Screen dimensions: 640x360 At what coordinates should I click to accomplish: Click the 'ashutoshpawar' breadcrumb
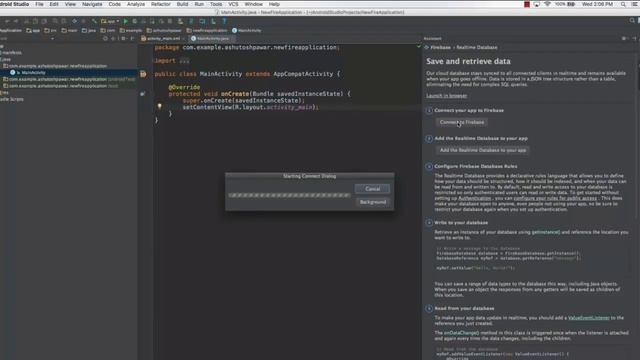coord(164,30)
